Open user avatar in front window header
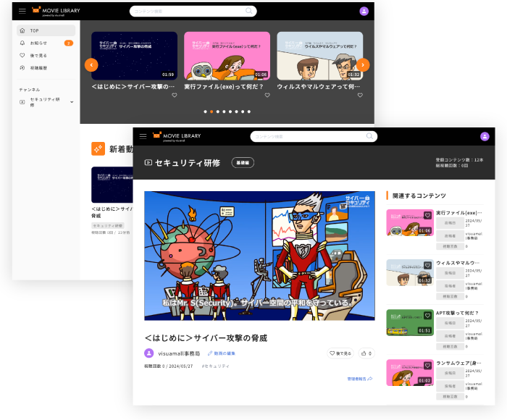This screenshot has height=420, width=507. [x=485, y=136]
